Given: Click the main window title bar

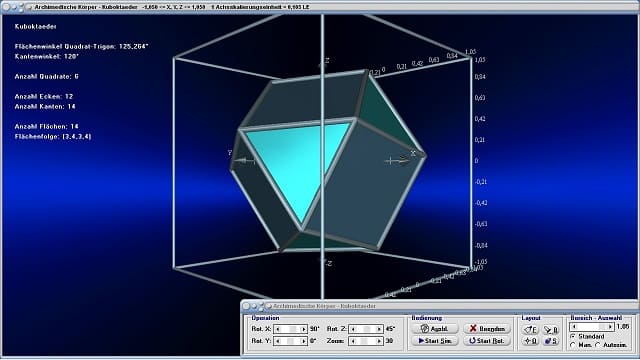Looking at the screenshot, I should click(x=320, y=7).
